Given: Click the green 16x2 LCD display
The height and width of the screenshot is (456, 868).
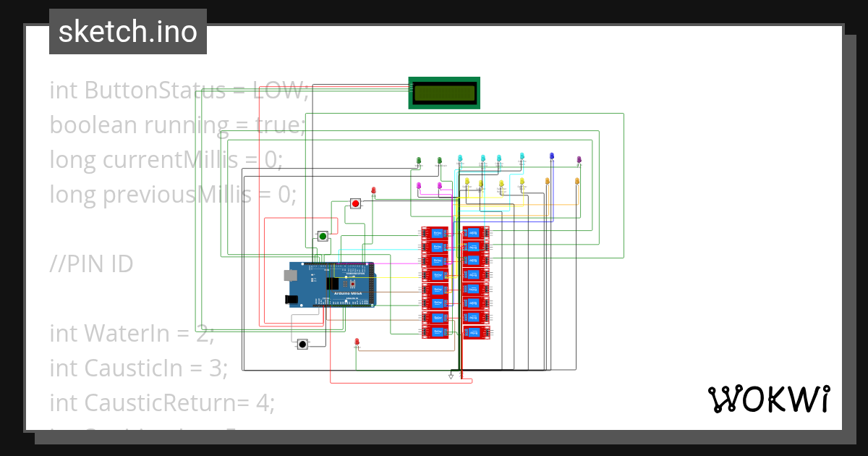Looking at the screenshot, I should tap(443, 93).
